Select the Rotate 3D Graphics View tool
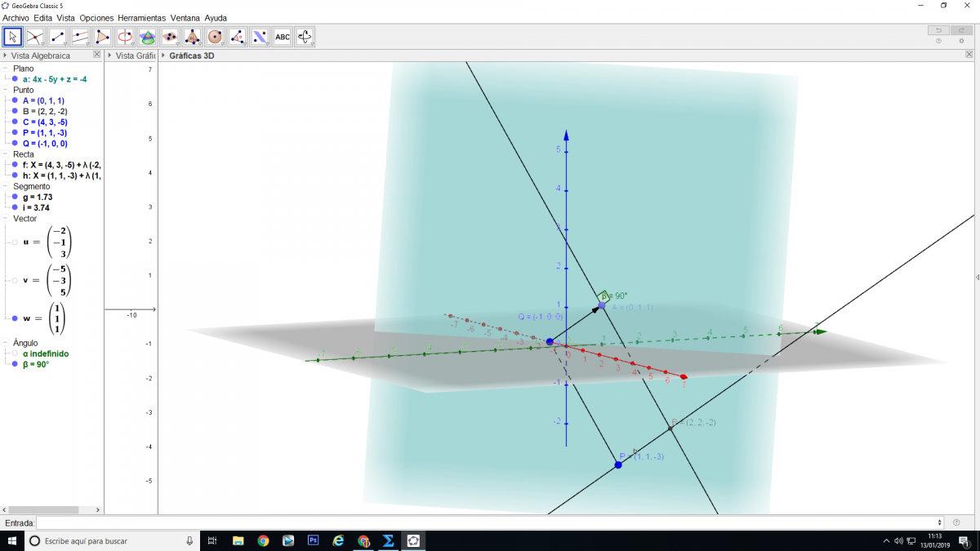Screen dimensions: 980x551 click(x=305, y=37)
